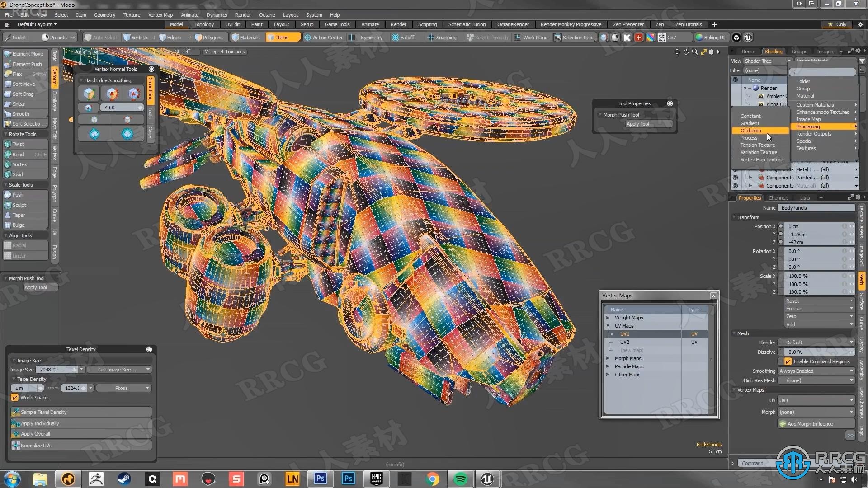This screenshot has width=868, height=488.
Task: Launch Epic Games from the taskbar
Action: [377, 479]
